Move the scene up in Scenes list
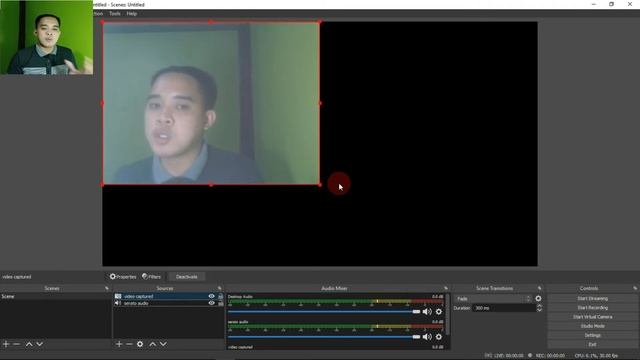This screenshot has width=640, height=360. [x=29, y=344]
